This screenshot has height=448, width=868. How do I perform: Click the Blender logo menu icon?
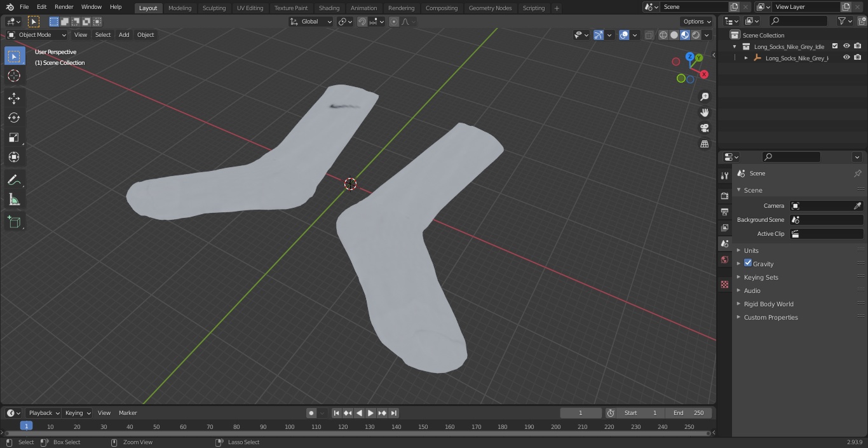9,7
